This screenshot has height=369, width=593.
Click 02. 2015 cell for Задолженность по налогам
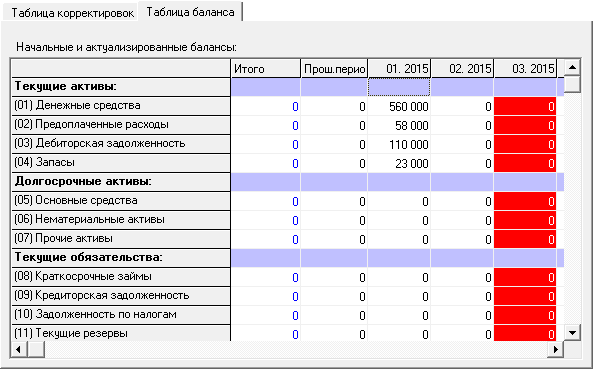pyautogui.click(x=462, y=315)
